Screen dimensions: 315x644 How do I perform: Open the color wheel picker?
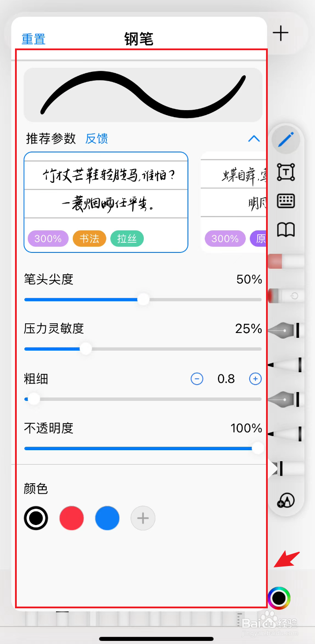click(x=279, y=598)
